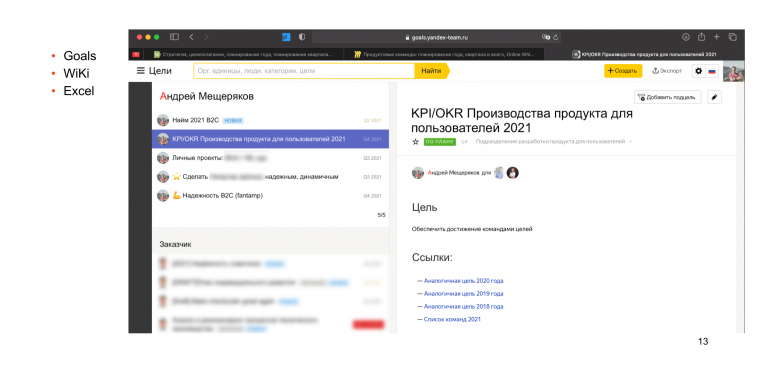The width and height of the screenshot is (757, 367).
Task: Edit the goal with the pencil icon
Action: tap(715, 97)
